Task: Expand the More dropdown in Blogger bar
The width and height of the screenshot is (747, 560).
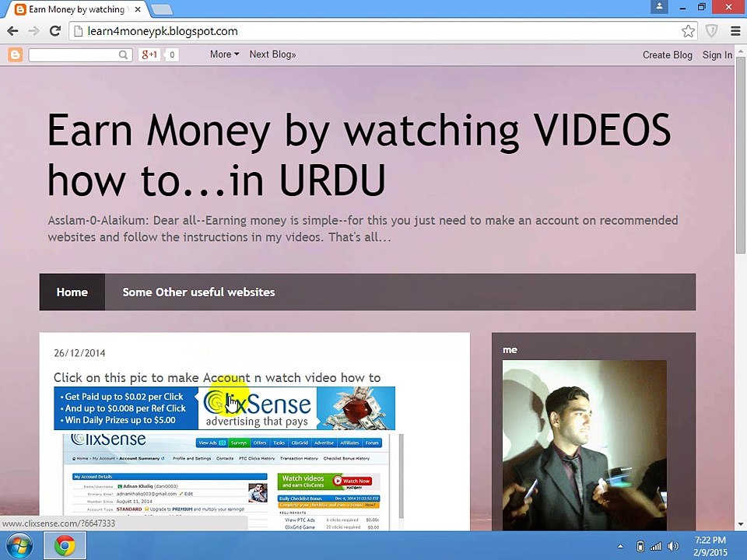Action: pyautogui.click(x=224, y=54)
